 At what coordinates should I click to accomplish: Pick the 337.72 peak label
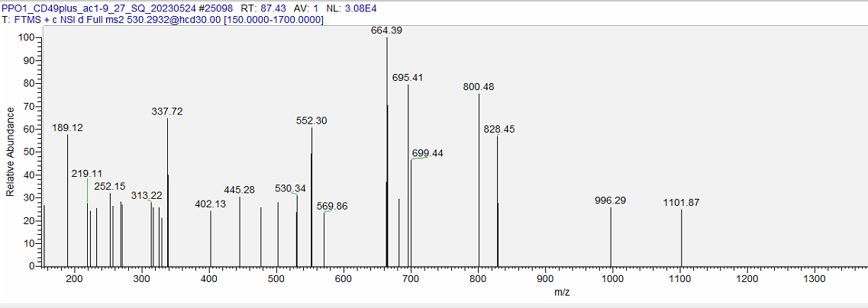coord(167,111)
